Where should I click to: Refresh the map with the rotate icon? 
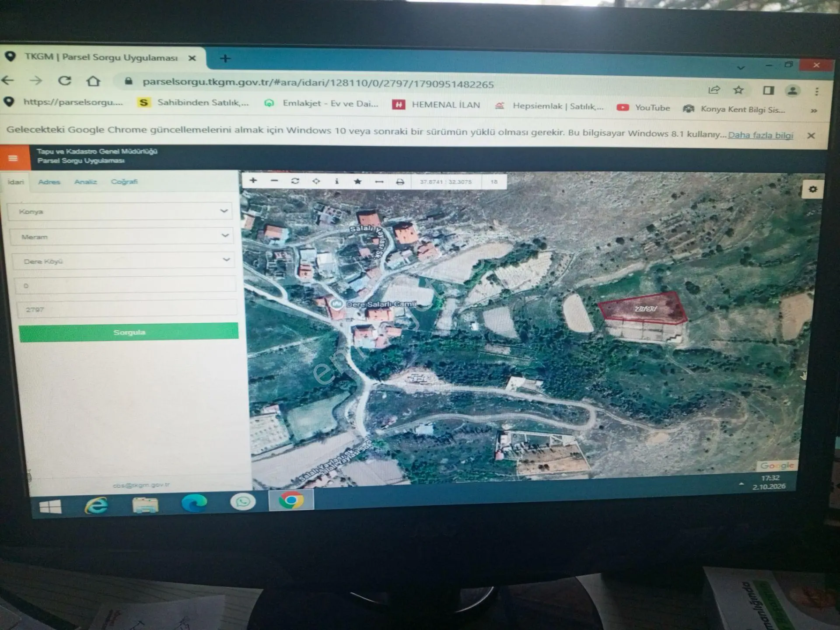point(295,181)
